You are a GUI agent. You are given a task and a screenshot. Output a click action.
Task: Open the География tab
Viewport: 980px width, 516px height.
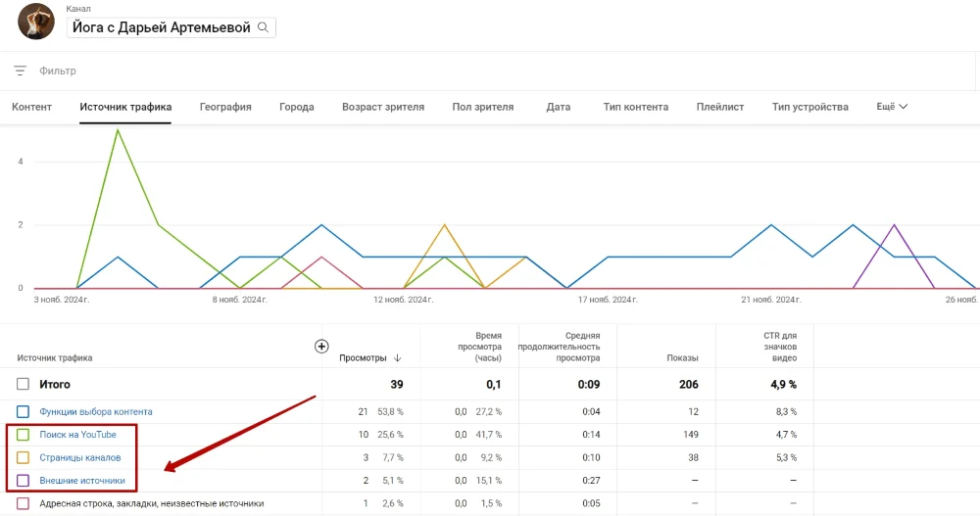(x=225, y=107)
